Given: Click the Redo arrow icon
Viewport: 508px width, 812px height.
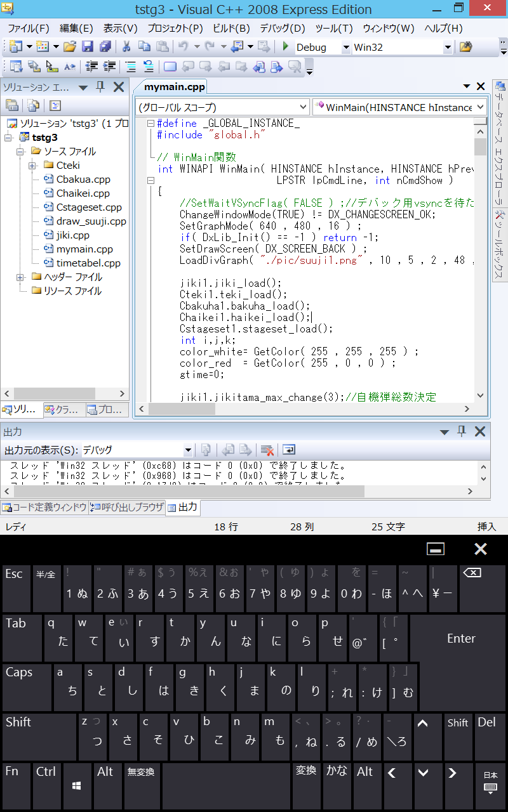Looking at the screenshot, I should click(210, 47).
